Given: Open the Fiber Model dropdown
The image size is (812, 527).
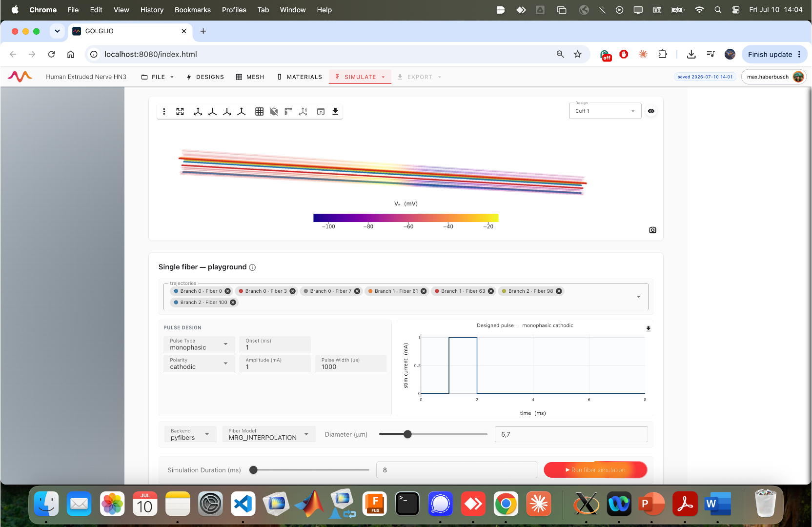Looking at the screenshot, I should point(269,434).
